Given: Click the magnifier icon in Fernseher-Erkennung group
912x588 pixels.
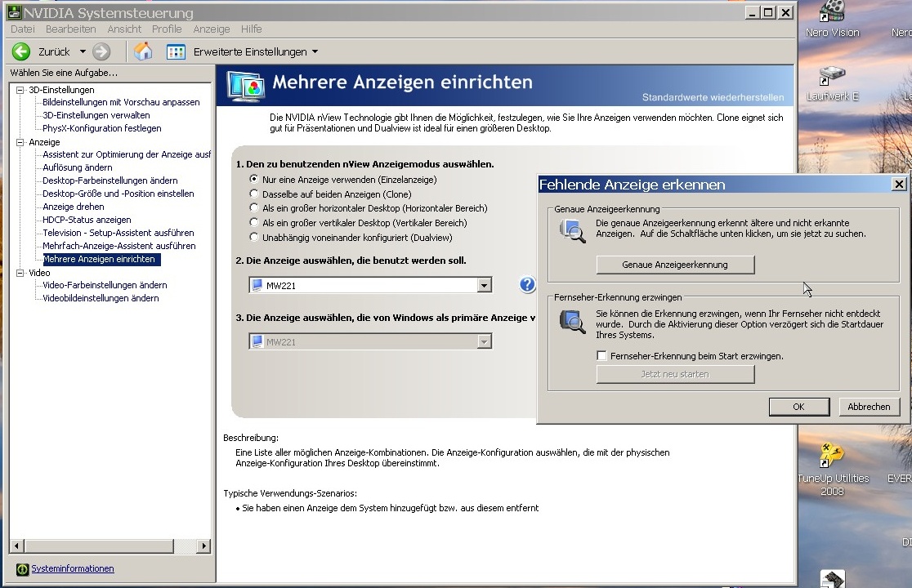Looking at the screenshot, I should pos(572,321).
